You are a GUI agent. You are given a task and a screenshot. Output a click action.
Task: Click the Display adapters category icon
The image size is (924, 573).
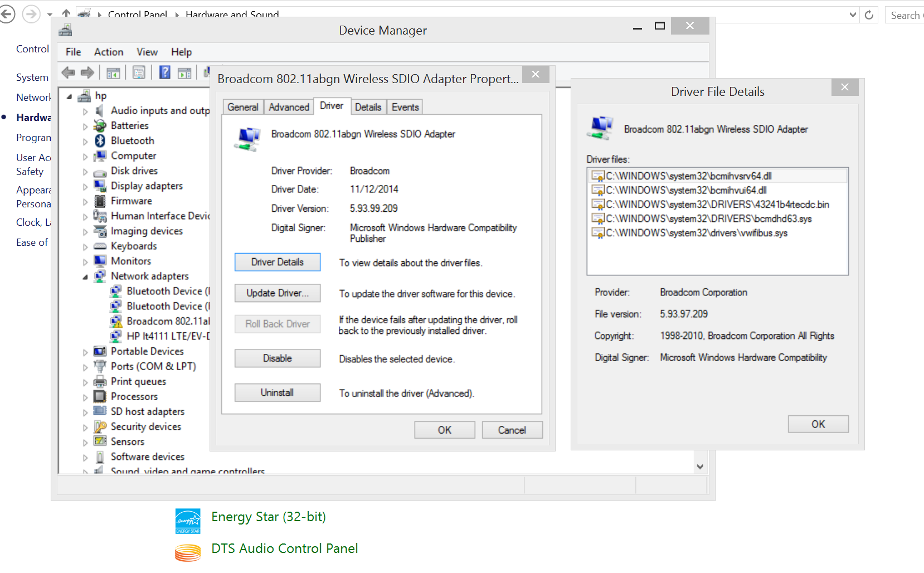tap(100, 186)
